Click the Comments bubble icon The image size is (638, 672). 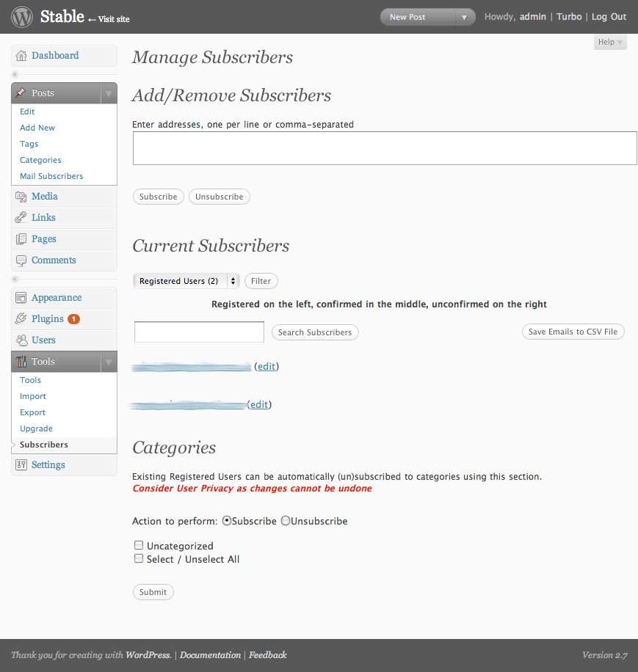(x=21, y=260)
